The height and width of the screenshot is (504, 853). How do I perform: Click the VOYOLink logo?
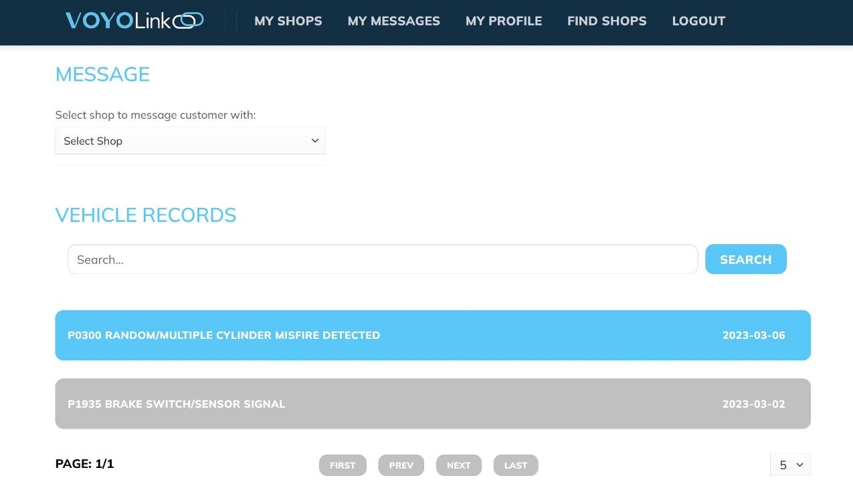[134, 21]
